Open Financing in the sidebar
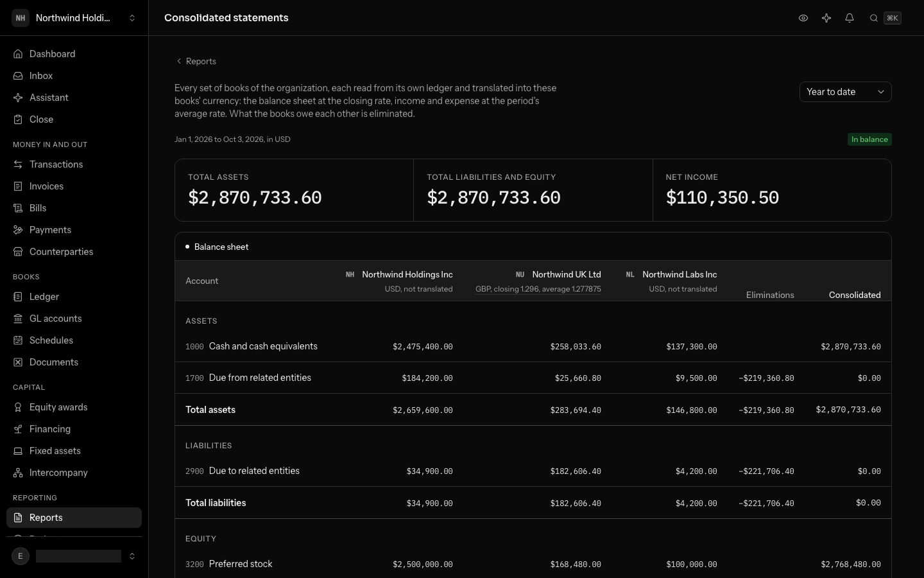 point(74,429)
